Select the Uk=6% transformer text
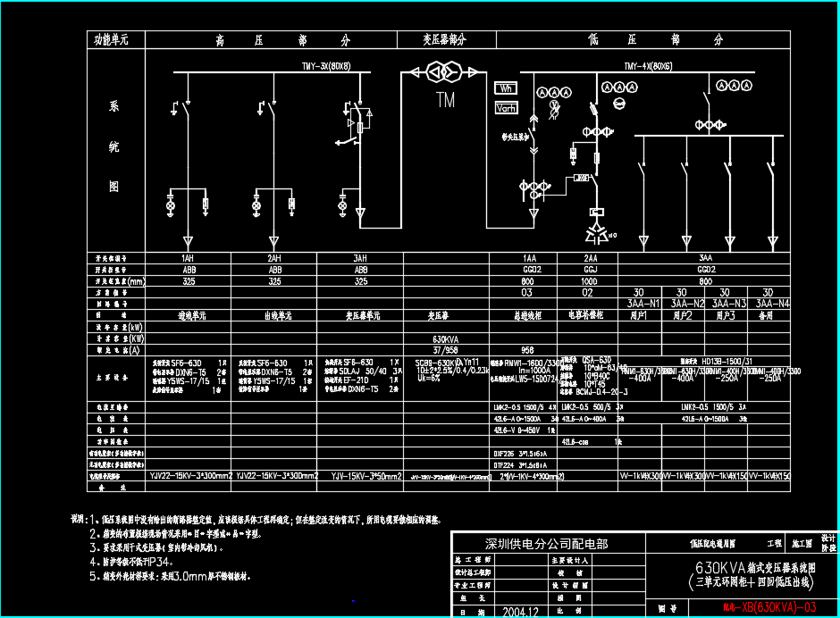 pos(429,378)
